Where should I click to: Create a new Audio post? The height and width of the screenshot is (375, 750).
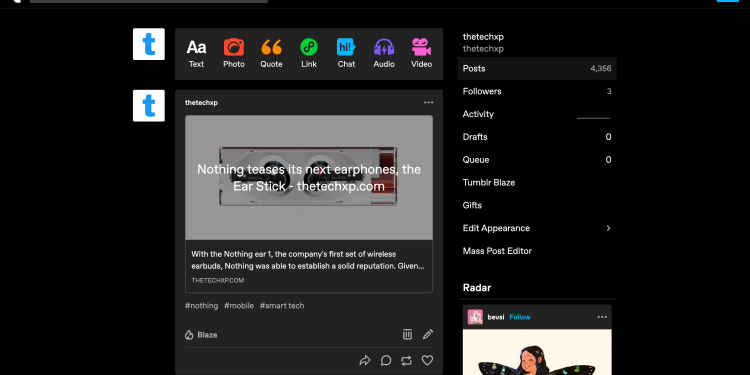point(384,54)
